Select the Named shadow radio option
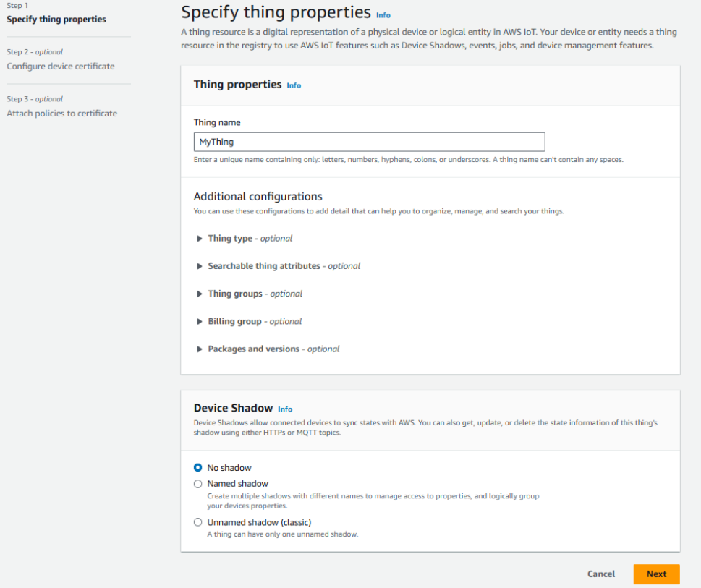 point(198,484)
